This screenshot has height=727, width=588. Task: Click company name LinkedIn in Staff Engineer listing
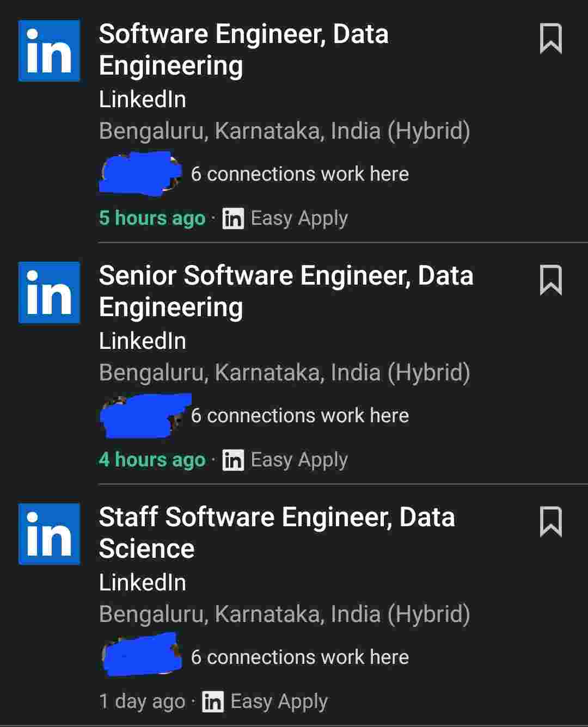pos(143,583)
